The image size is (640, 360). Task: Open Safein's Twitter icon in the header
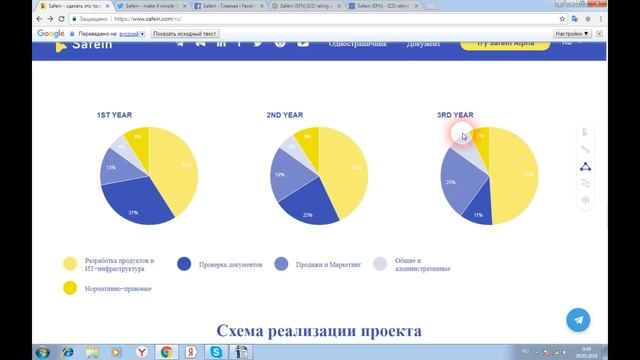point(258,44)
